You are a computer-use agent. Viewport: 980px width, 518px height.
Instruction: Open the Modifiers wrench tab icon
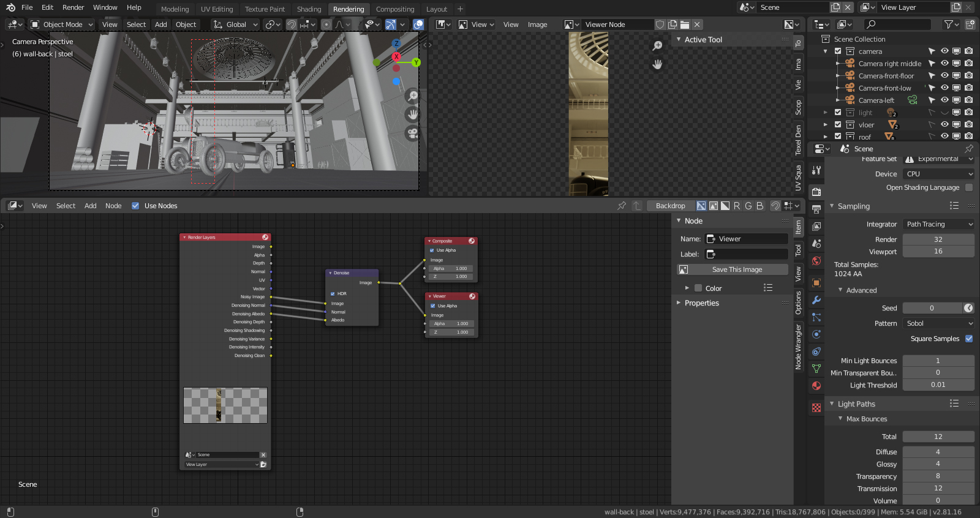(x=816, y=300)
